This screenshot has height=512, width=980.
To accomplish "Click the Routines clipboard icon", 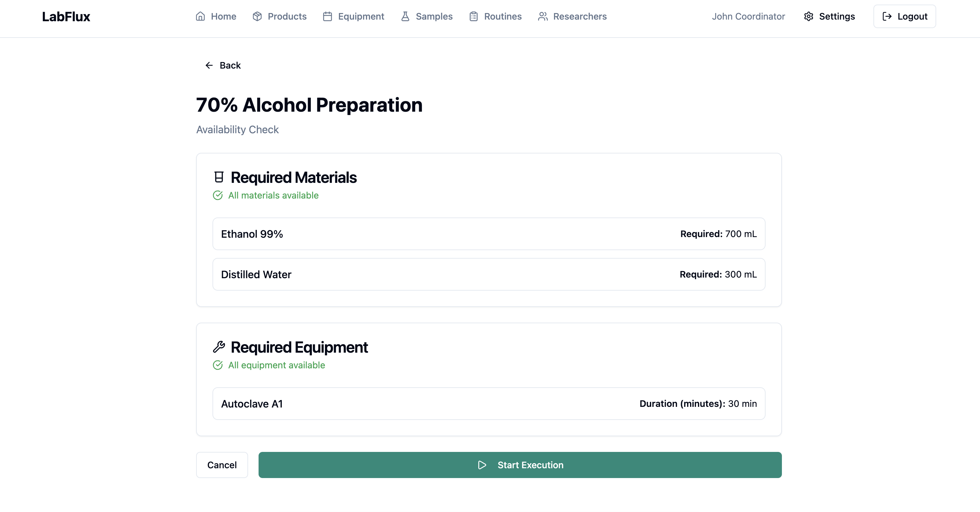I will click(473, 16).
